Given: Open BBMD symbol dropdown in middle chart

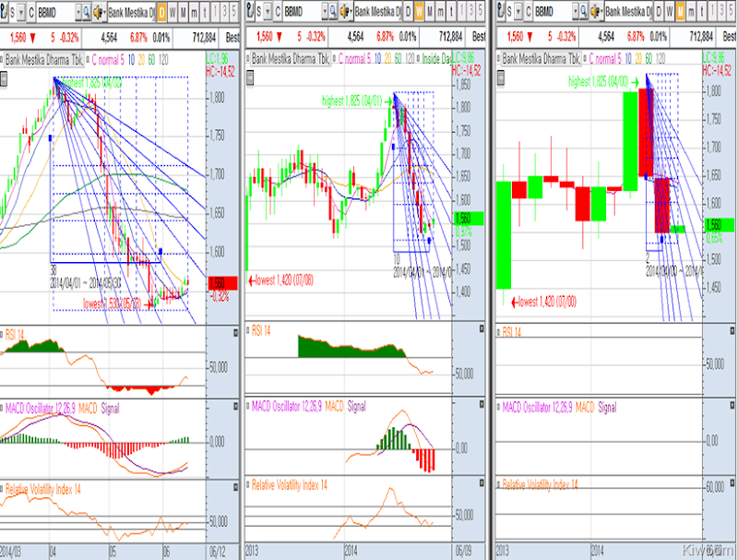Looking at the screenshot, I should [x=325, y=12].
